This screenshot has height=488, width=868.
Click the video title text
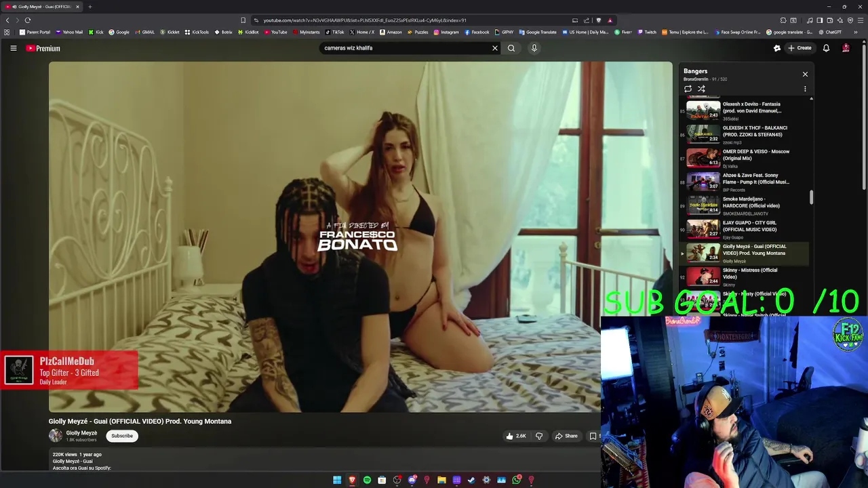pyautogui.click(x=140, y=421)
